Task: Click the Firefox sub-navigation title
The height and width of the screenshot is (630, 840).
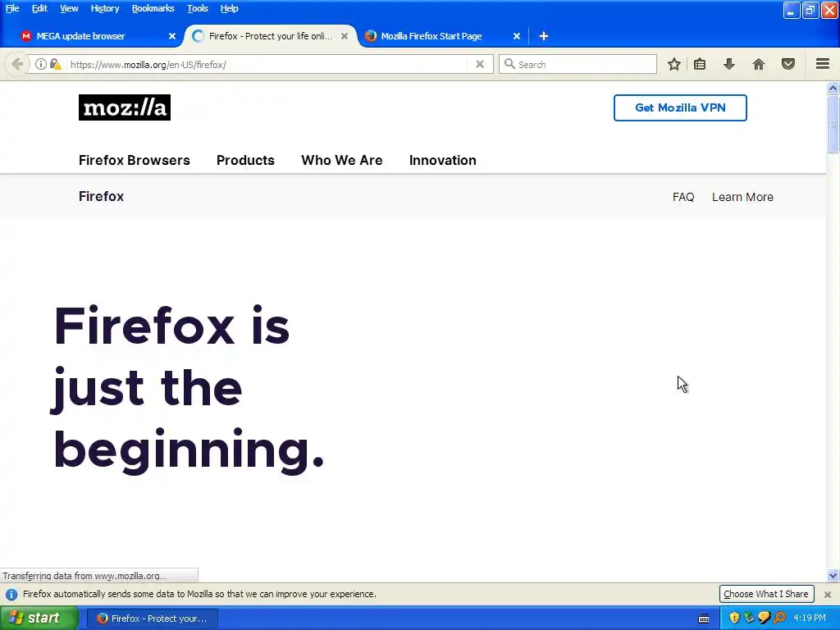Action: click(x=101, y=196)
